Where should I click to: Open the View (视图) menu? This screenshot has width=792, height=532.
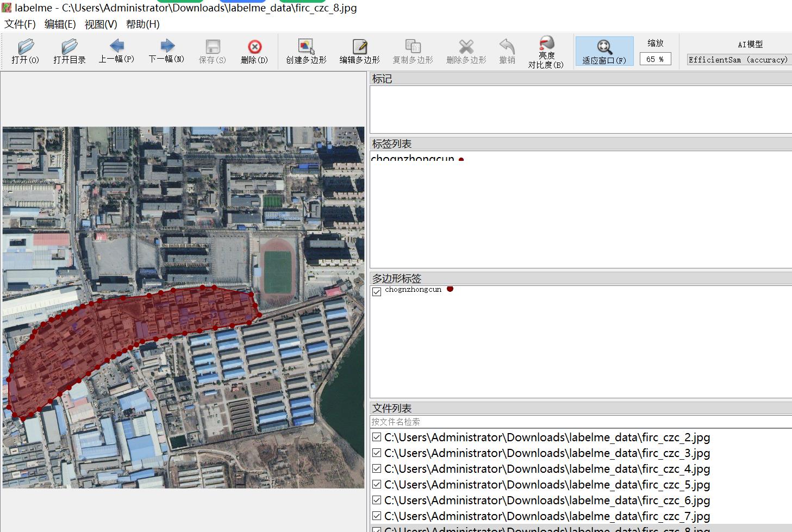(101, 24)
